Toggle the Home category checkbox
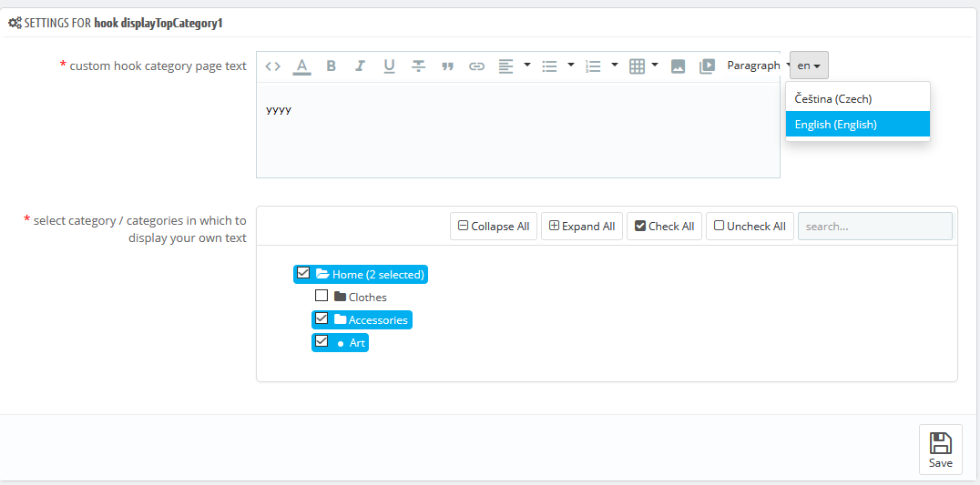This screenshot has height=485, width=980. pyautogui.click(x=303, y=273)
